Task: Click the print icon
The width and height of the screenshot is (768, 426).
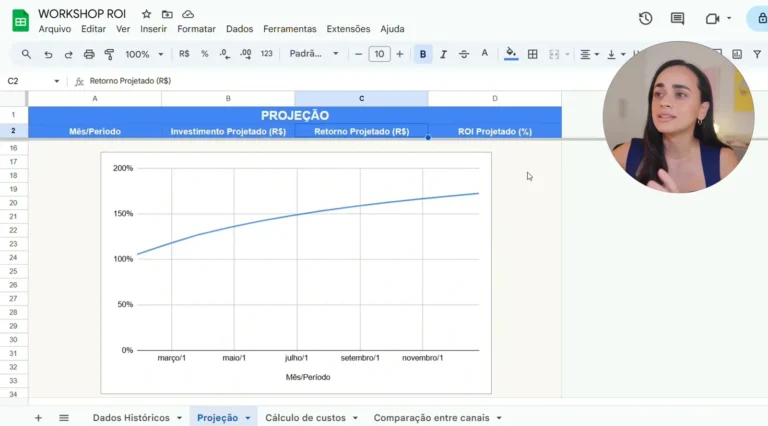Action: 89,54
